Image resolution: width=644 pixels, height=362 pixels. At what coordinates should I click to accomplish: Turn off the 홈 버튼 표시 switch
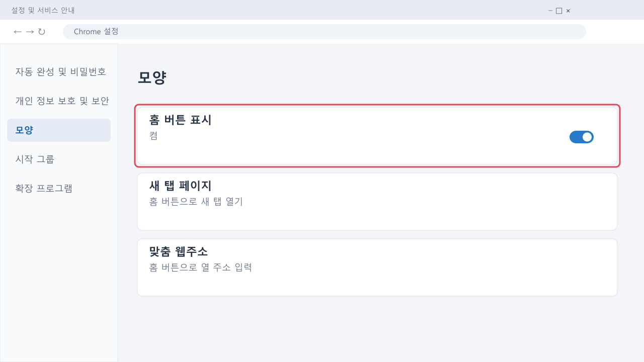click(582, 137)
